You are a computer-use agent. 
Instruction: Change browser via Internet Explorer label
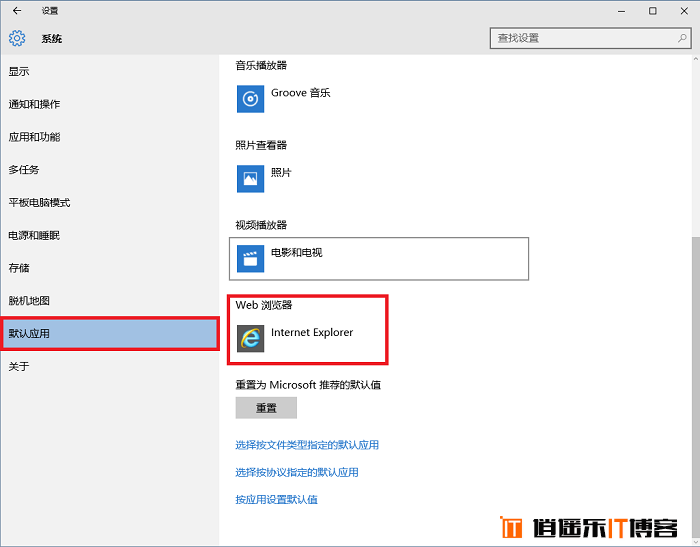click(x=312, y=333)
